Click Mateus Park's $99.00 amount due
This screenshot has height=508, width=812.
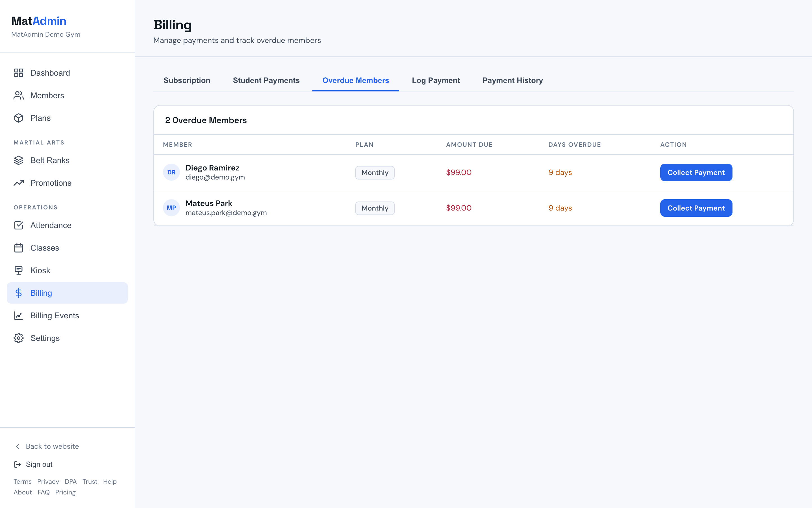(459, 208)
